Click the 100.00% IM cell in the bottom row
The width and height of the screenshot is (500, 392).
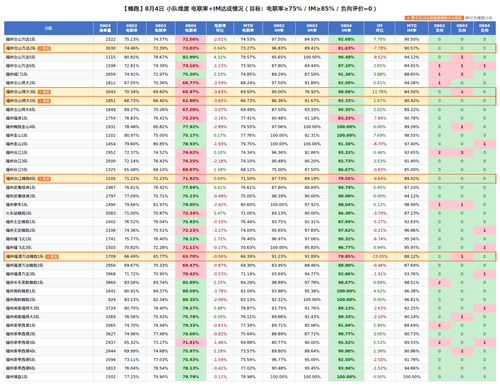(346, 377)
